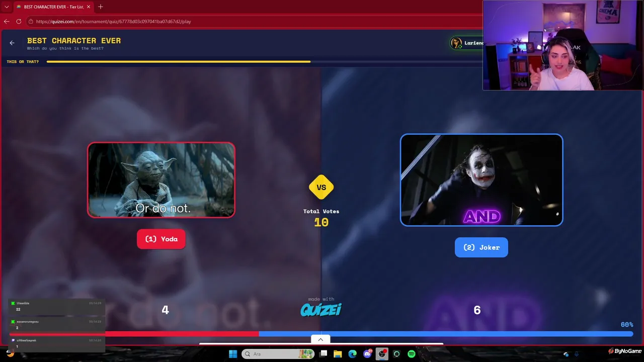Open the Larien user profile badge

tap(467, 43)
